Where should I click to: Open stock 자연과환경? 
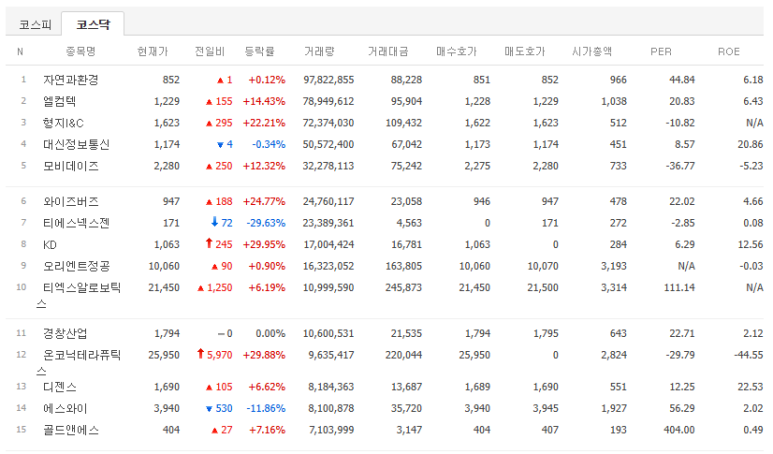[x=70, y=80]
